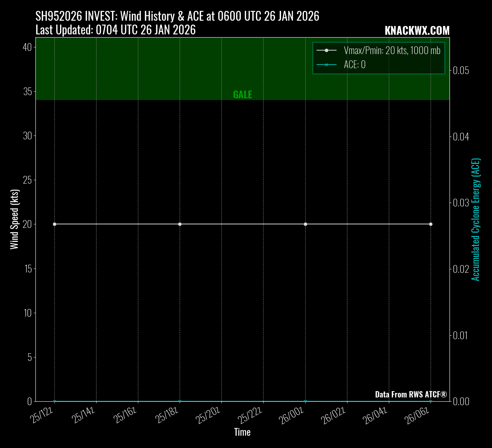Click the 0.03 tick on ACE axis
Image resolution: width=492 pixels, height=448 pixels.
click(461, 203)
